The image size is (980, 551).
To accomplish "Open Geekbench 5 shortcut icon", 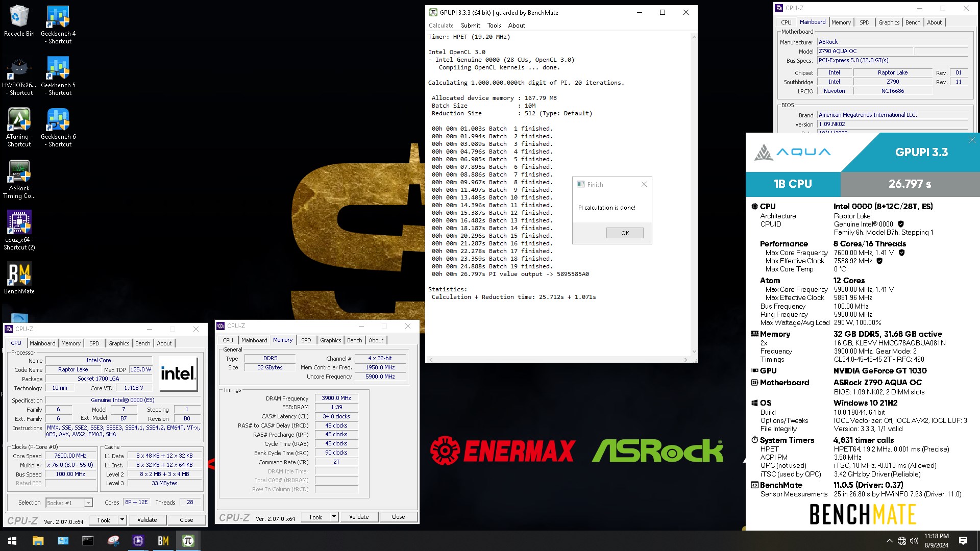I will 58,76.
